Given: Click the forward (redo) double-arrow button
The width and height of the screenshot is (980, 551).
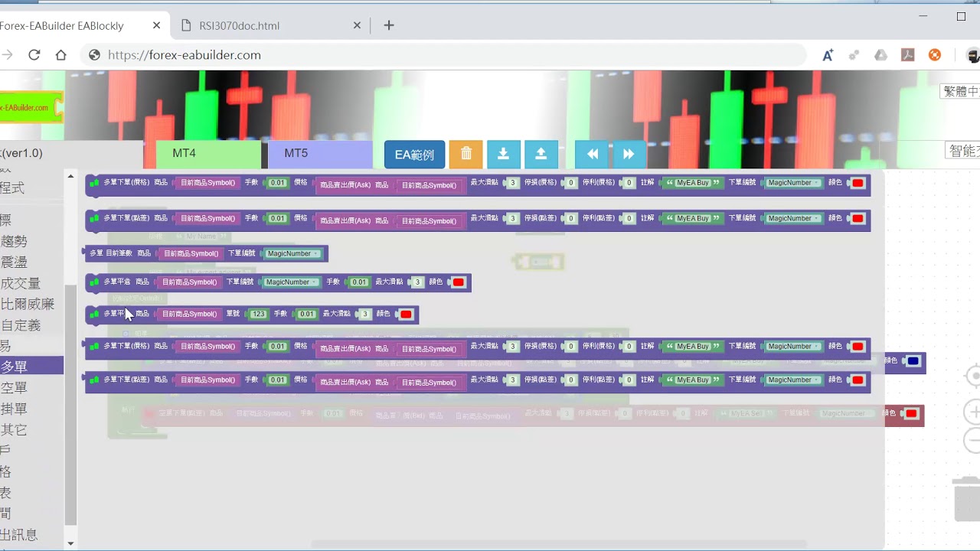Looking at the screenshot, I should click(x=629, y=154).
